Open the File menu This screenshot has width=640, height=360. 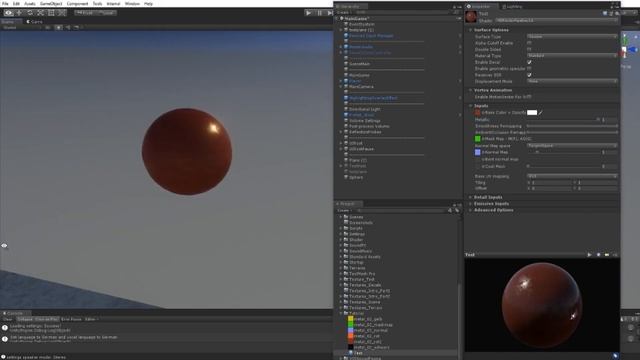5,4
